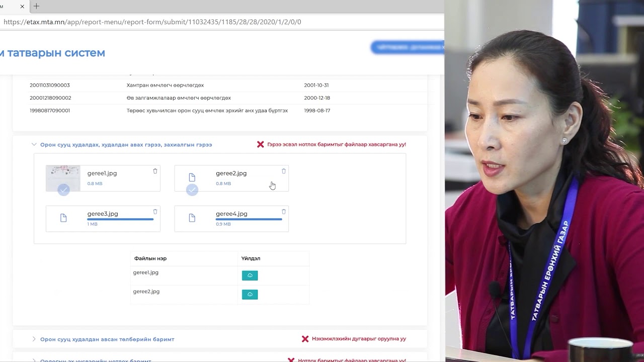Click the geree2.jpg document file icon
This screenshot has height=362, width=644.
(192, 177)
